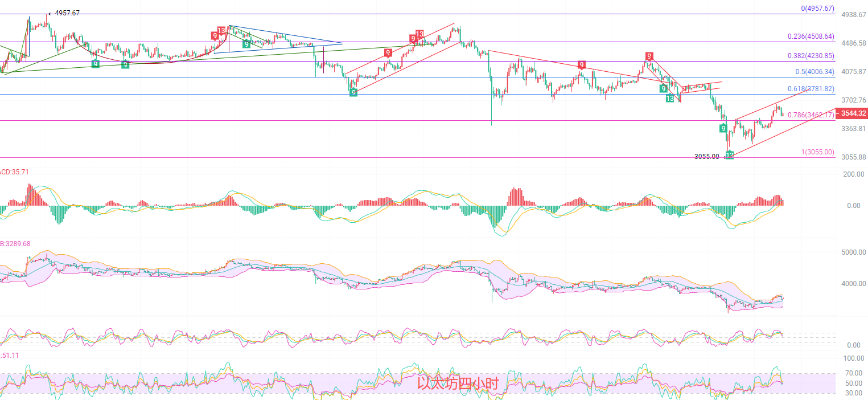This screenshot has width=868, height=400.
Task: Click the 4957.67 high price annotation
Action: 67,13
